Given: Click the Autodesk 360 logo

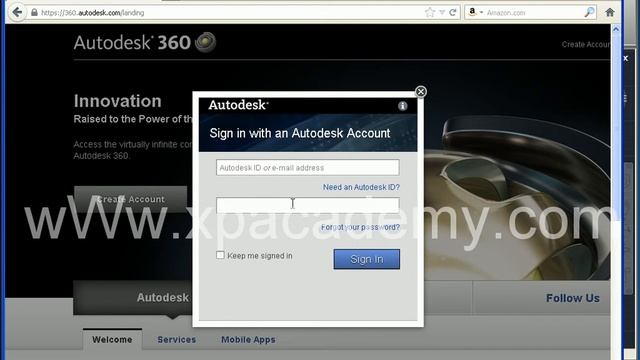Looking at the screenshot, I should tap(145, 42).
